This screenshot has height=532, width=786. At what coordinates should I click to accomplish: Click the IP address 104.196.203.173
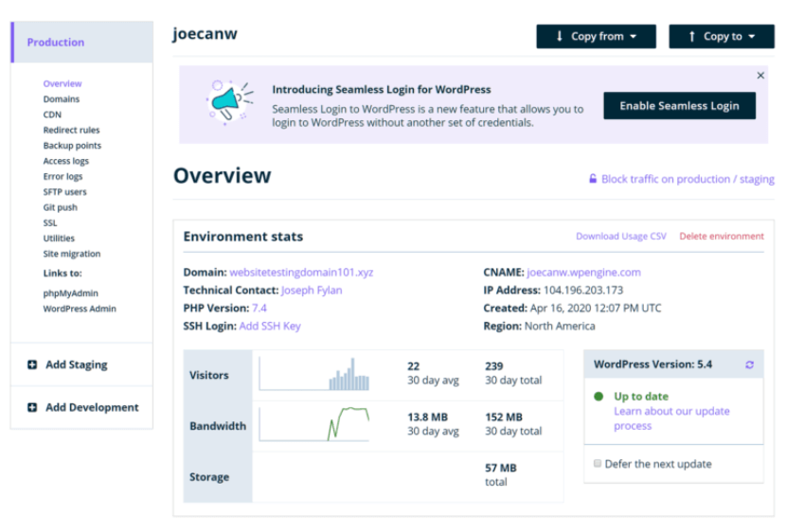coord(583,291)
